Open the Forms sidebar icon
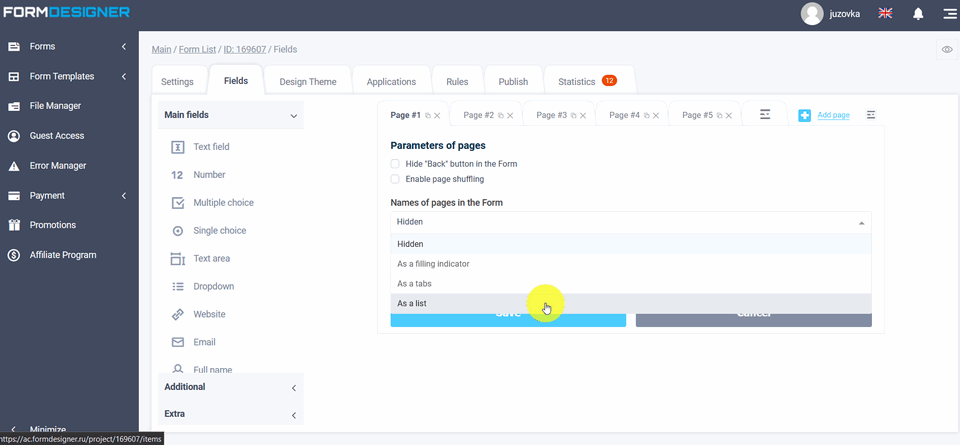The height and width of the screenshot is (445, 960). pos(13,47)
